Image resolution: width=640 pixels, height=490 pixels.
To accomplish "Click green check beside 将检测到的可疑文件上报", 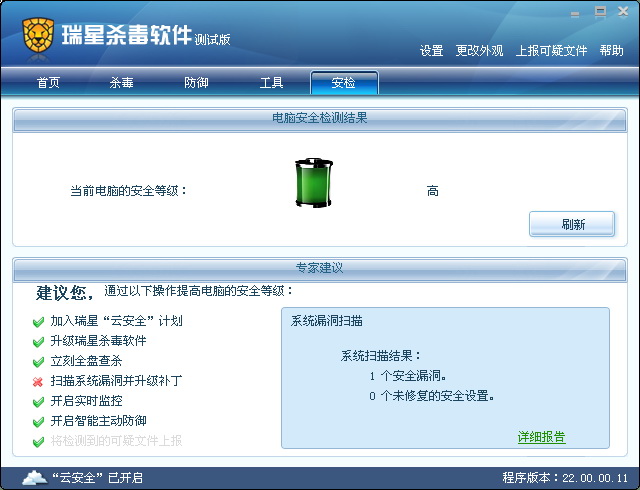I will pyautogui.click(x=38, y=441).
